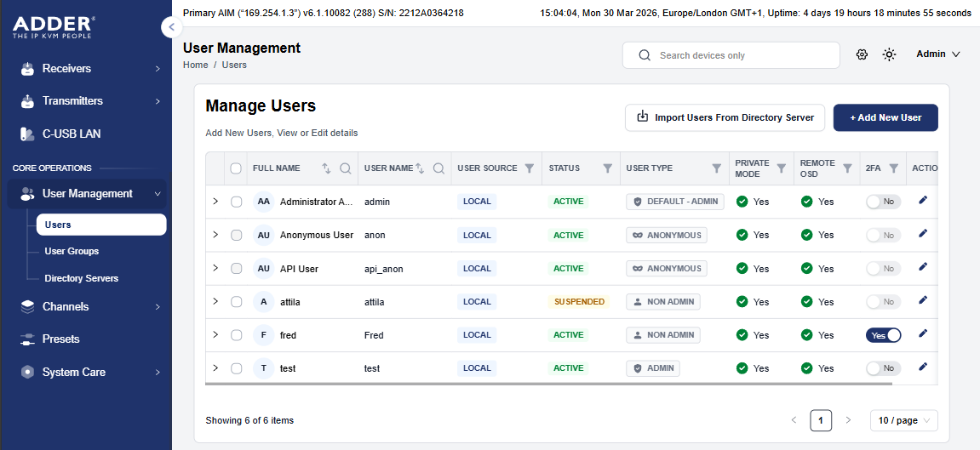980x450 pixels.
Task: Open the Admin account dropdown
Action: click(938, 54)
